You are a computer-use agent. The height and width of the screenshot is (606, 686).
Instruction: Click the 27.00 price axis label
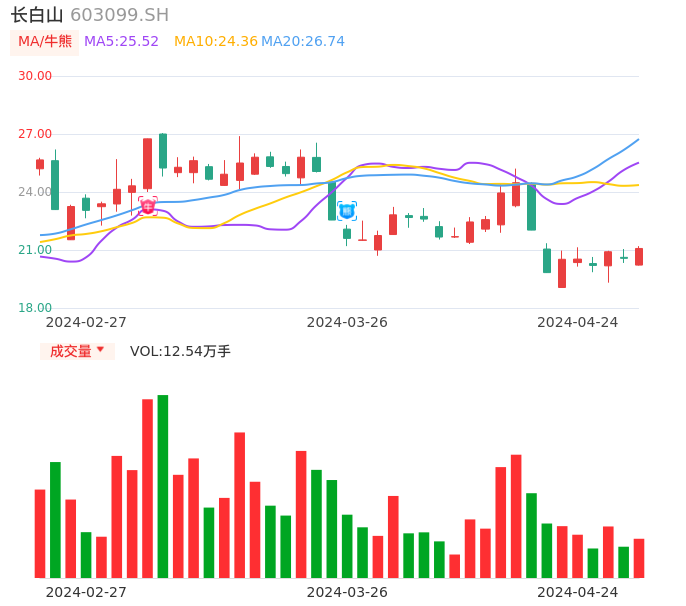tap(35, 134)
